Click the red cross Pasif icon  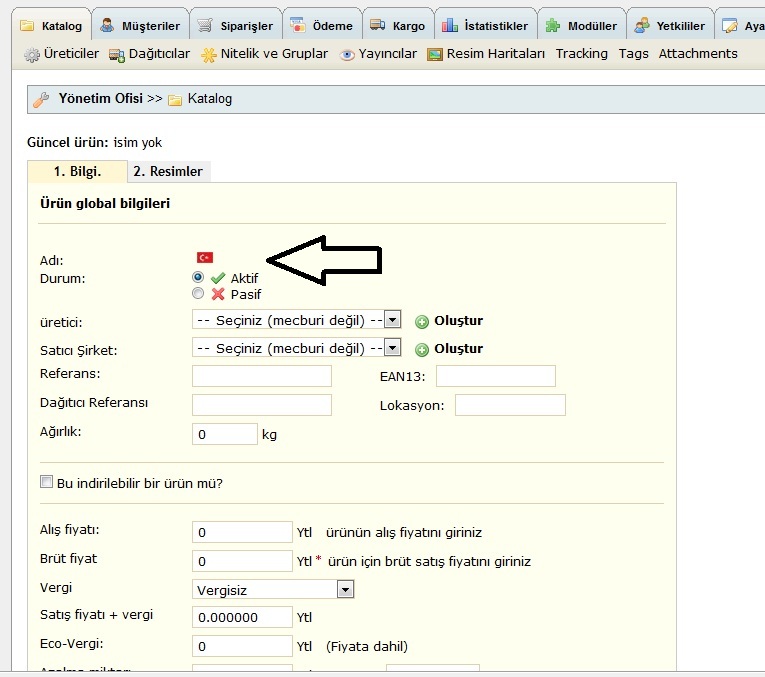(218, 294)
